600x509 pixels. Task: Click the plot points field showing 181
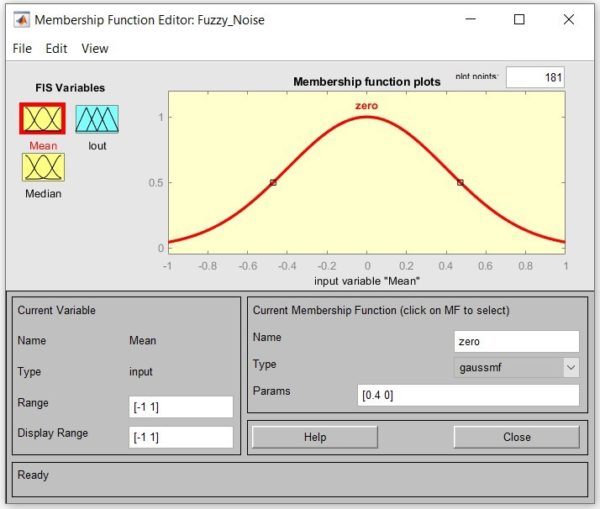[x=535, y=77]
